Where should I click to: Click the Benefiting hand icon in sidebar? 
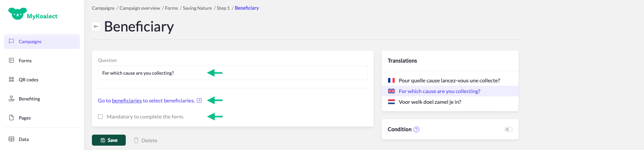11,98
